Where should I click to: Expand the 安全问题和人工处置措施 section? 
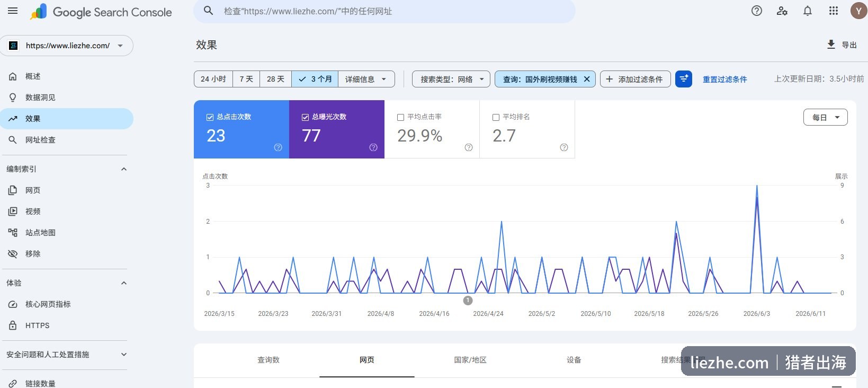tap(124, 355)
